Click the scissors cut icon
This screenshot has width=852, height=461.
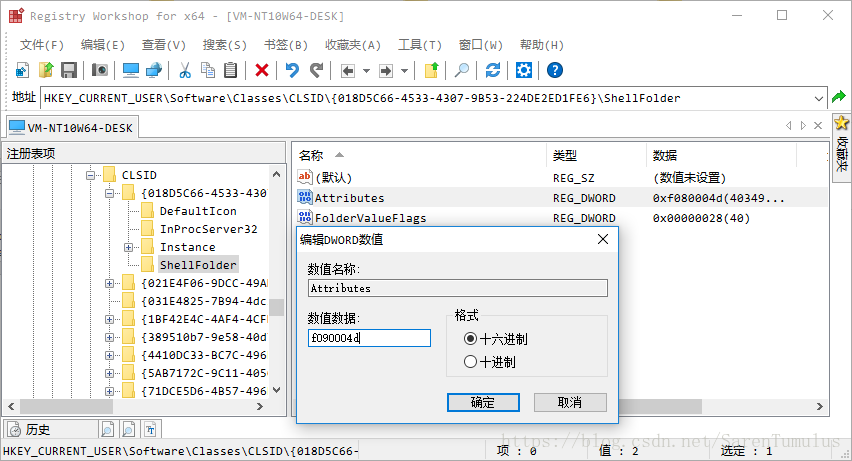pyautogui.click(x=185, y=70)
